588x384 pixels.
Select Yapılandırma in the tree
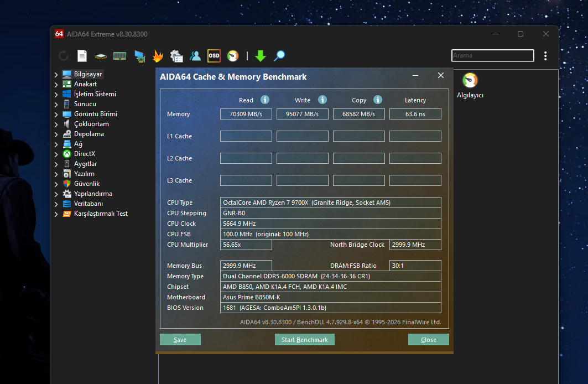click(x=93, y=194)
